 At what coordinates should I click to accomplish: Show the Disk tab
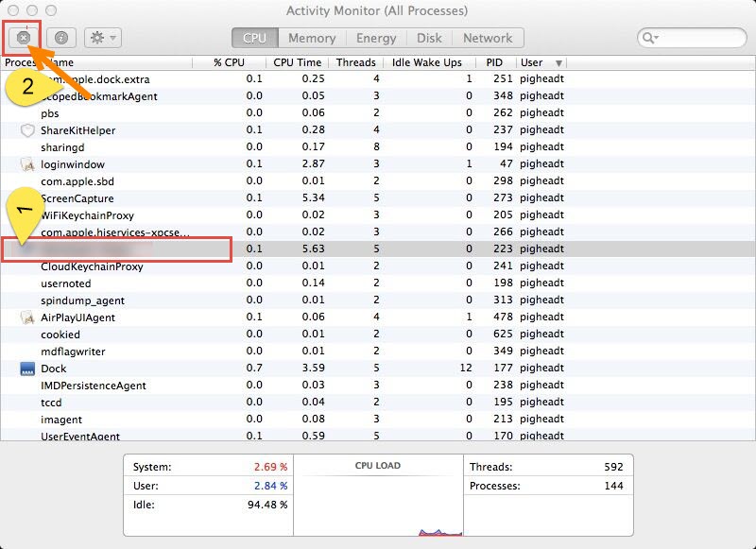pos(429,38)
